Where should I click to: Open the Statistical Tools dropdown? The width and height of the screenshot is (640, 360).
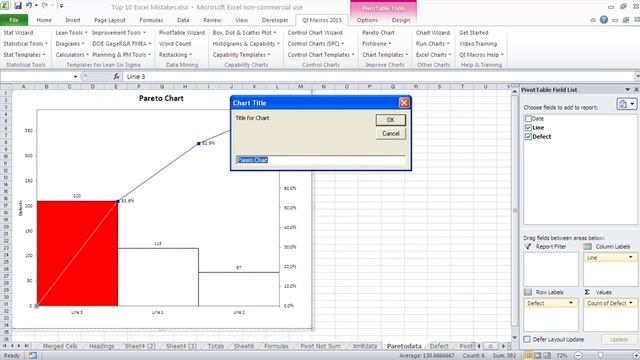click(x=25, y=44)
